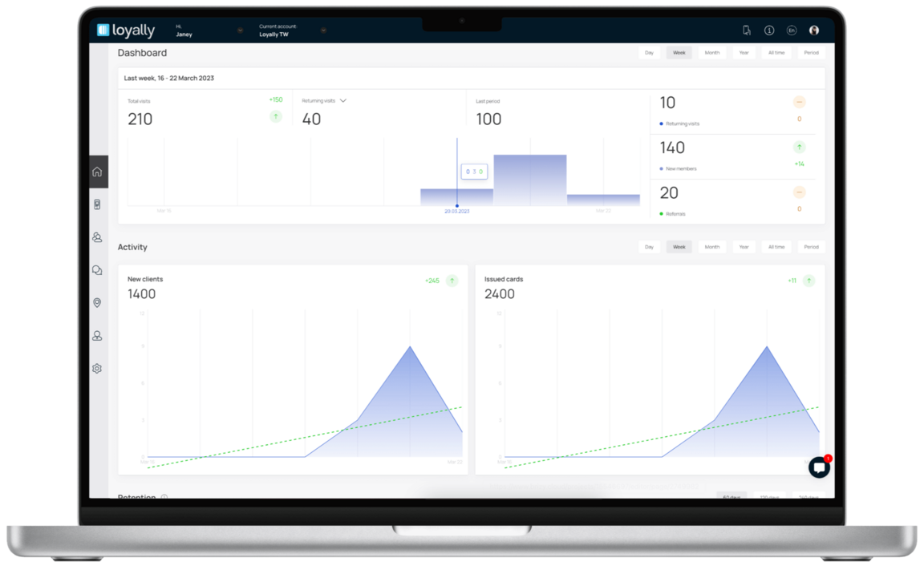Click the loyally logo
This screenshot has width=924, height=566.
click(x=126, y=30)
